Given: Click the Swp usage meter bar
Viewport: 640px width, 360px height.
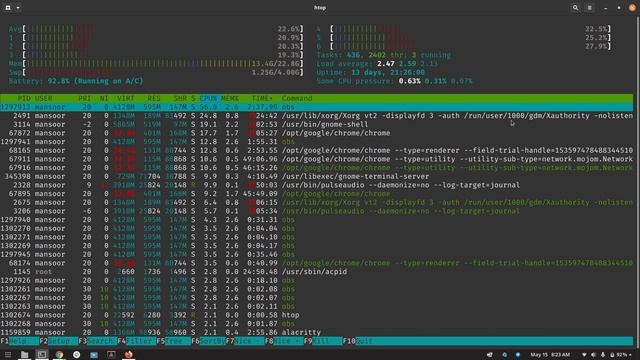Looking at the screenshot, I should 156,72.
